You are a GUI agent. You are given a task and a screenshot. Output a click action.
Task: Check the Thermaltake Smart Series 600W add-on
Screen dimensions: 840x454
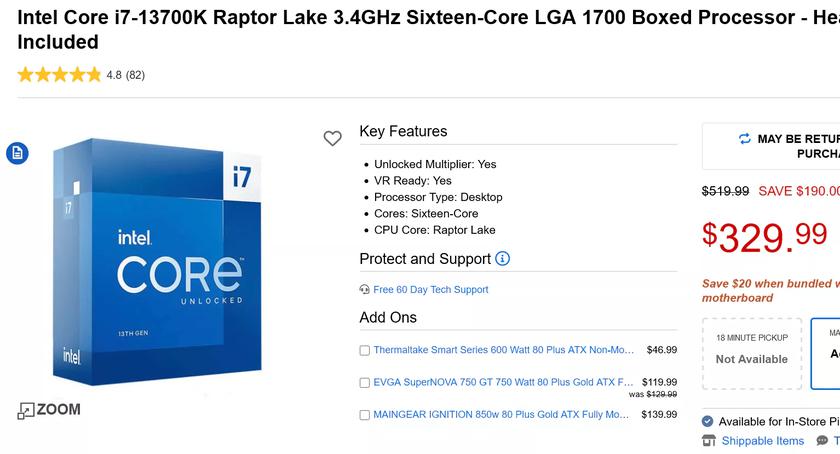(365, 350)
